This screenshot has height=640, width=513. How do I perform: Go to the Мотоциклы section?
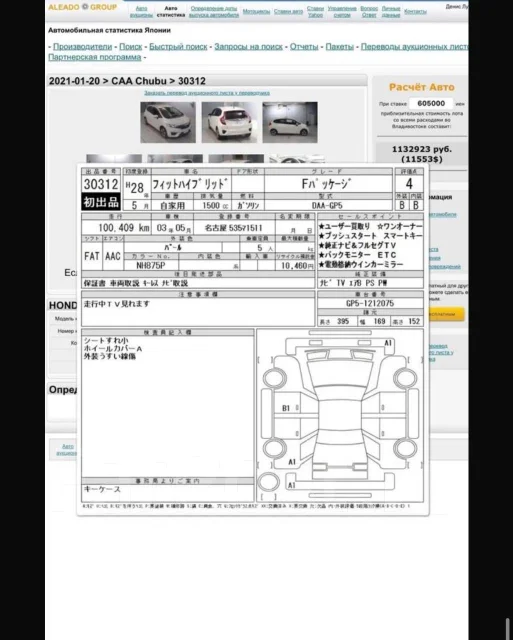[256, 11]
